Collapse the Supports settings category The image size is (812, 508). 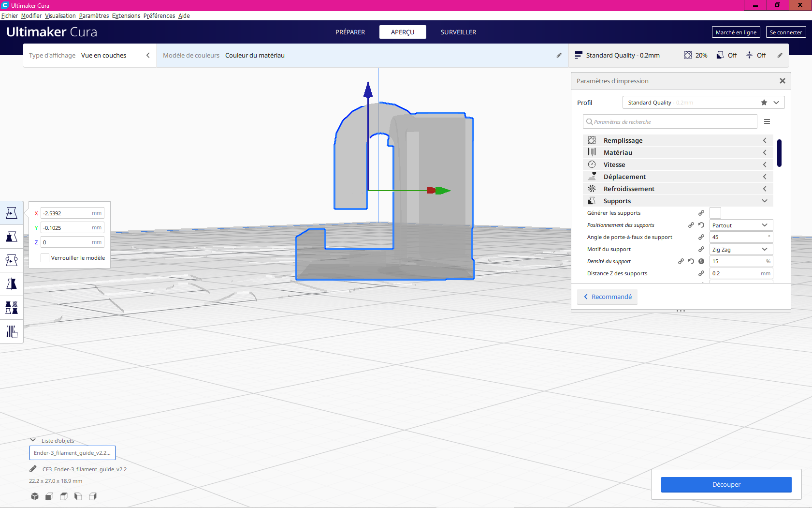678,201
